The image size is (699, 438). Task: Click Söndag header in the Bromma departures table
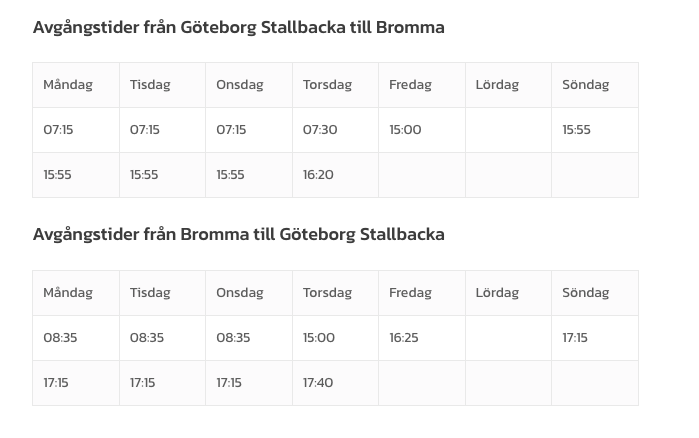click(x=585, y=293)
